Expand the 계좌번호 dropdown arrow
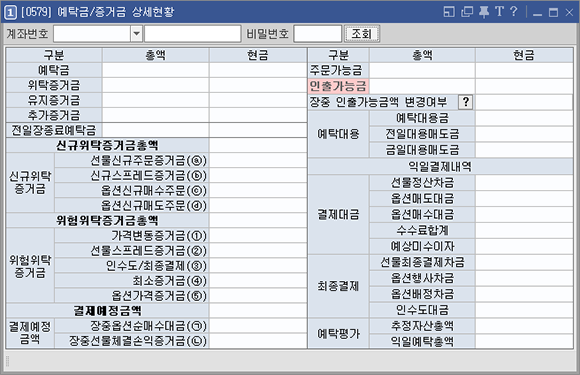The image size is (580, 375). pos(136,34)
